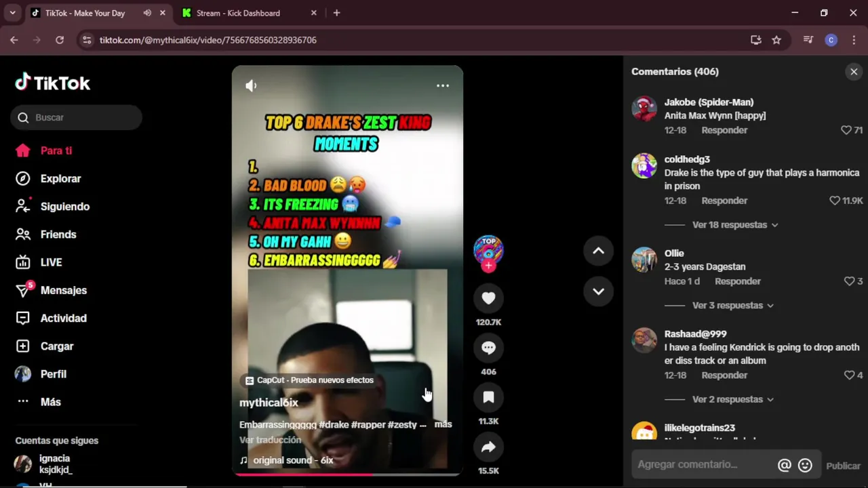Screen dimensions: 868x488
Task: Reload the page
Action: pyautogui.click(x=60, y=40)
